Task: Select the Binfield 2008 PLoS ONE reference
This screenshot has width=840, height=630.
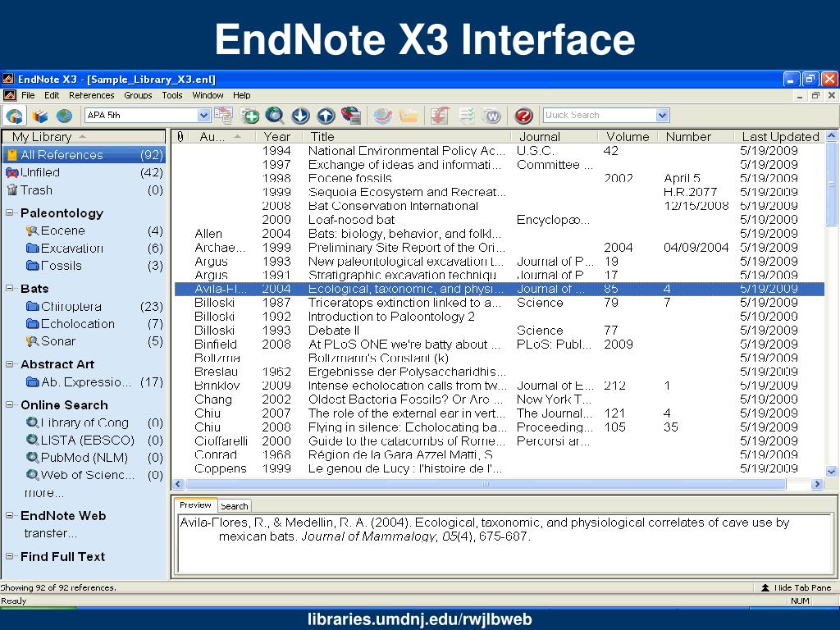Action: (x=500, y=344)
